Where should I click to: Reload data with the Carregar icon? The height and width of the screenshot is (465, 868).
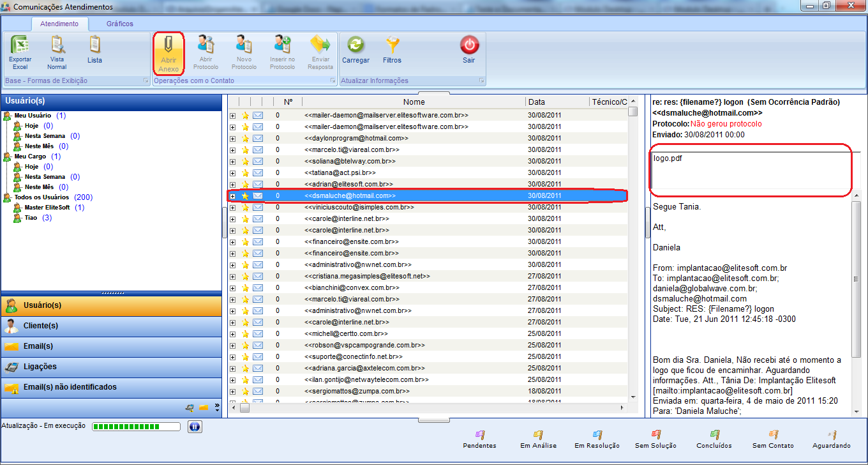355,46
